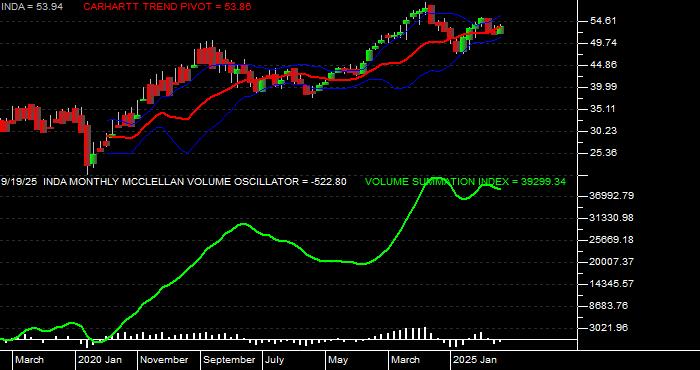Click the 2020 Jan time axis label
Image resolution: width=700 pixels, height=370 pixels.
tap(100, 360)
